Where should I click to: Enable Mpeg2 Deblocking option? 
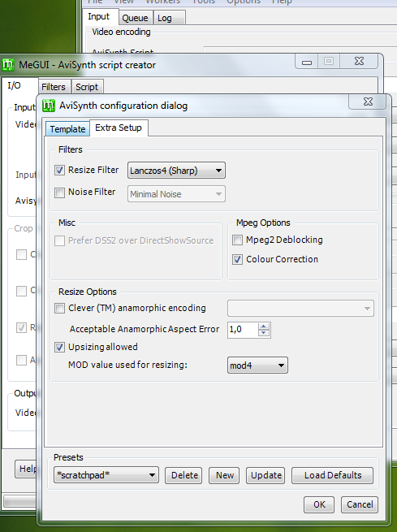point(237,240)
